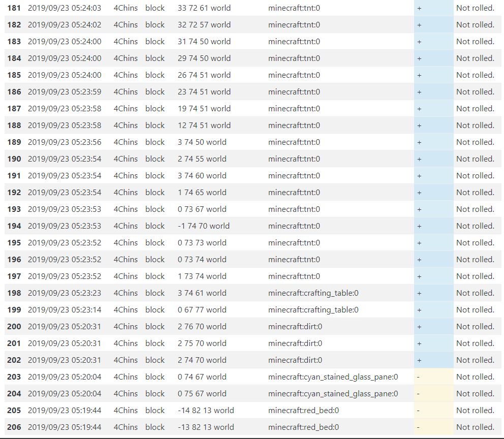Click coordinates 29 74 50 world
This screenshot has width=504, height=439.
[204, 58]
